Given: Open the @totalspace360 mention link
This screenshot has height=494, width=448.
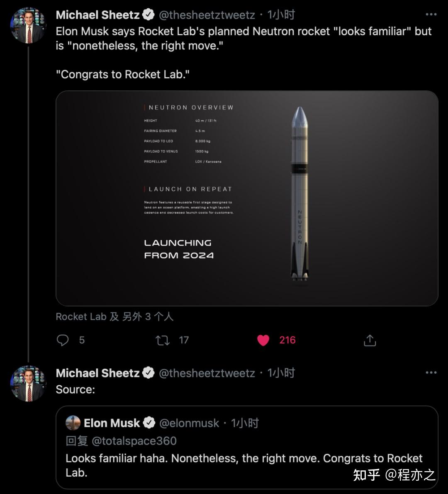Looking at the screenshot, I should pos(134,440).
